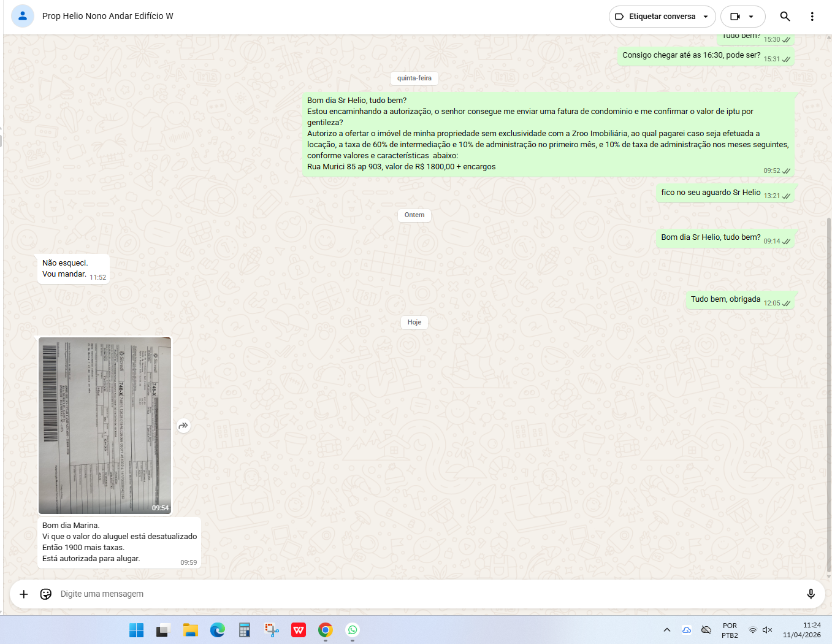This screenshot has height=644, width=832.
Task: Start recording a voice message
Action: click(x=811, y=594)
